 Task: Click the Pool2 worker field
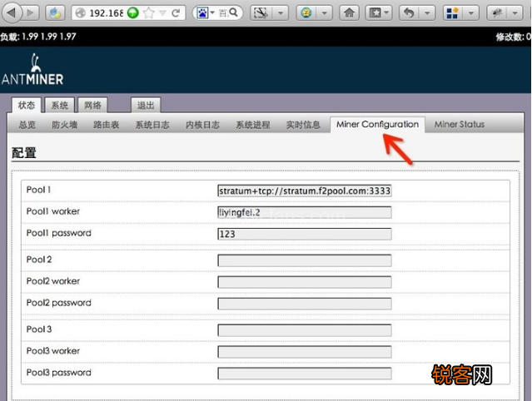click(305, 282)
